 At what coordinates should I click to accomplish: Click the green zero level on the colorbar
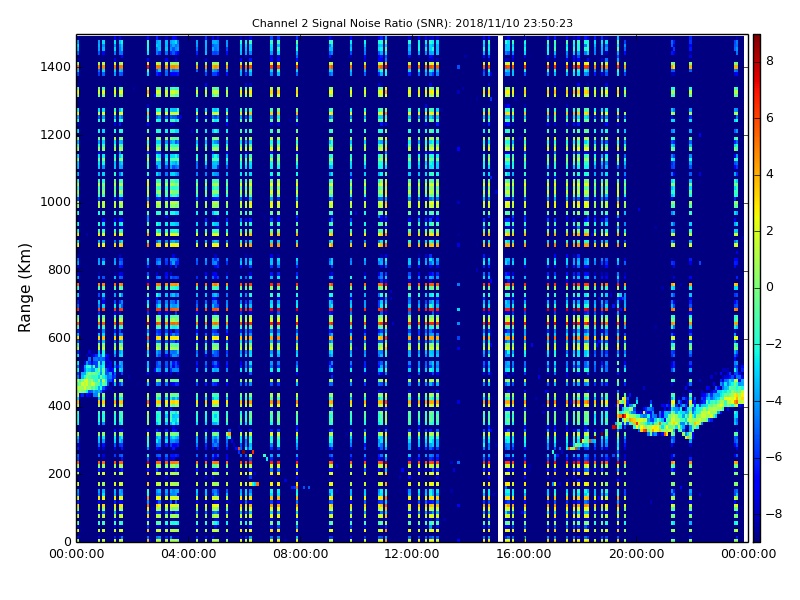tap(757, 288)
